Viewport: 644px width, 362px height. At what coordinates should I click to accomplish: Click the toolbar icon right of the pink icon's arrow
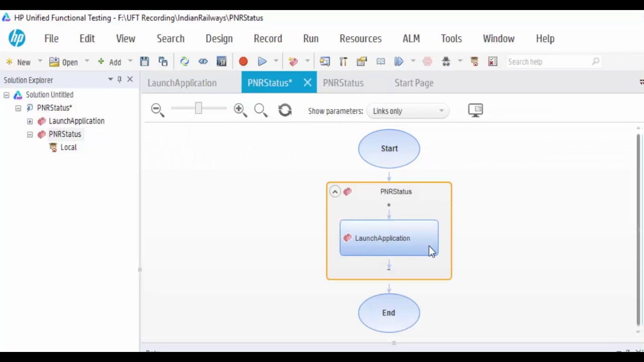(x=325, y=61)
